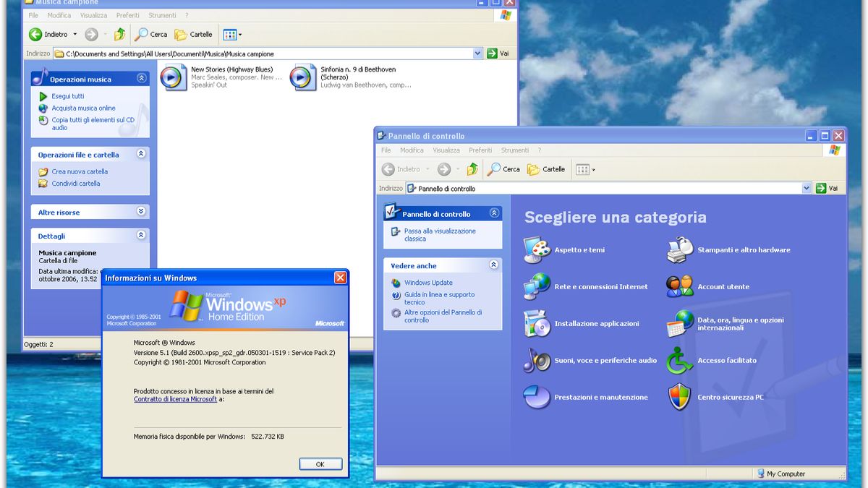
Task: Click Copia tutti gli elementi sul CD audio
Action: pos(93,124)
